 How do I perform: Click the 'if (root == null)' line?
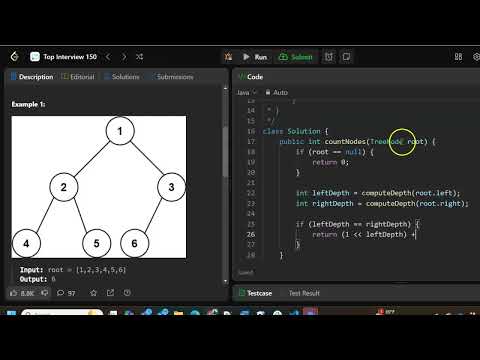tap(335, 152)
